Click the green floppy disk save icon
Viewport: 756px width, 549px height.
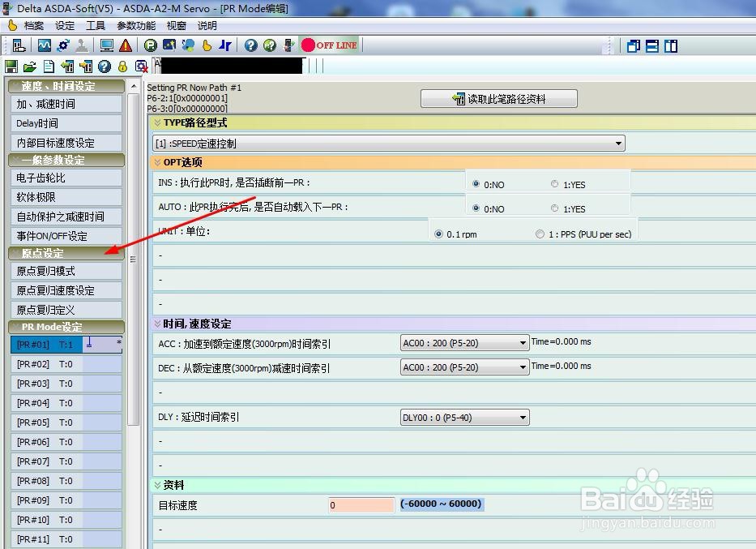[x=11, y=66]
